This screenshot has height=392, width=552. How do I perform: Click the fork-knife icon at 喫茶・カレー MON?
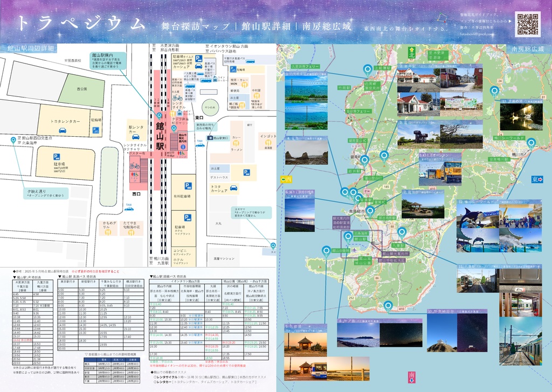[244, 84]
